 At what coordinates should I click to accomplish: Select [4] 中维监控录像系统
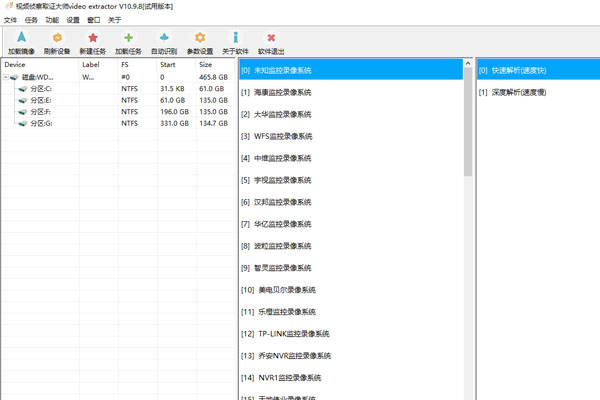[x=351, y=158]
